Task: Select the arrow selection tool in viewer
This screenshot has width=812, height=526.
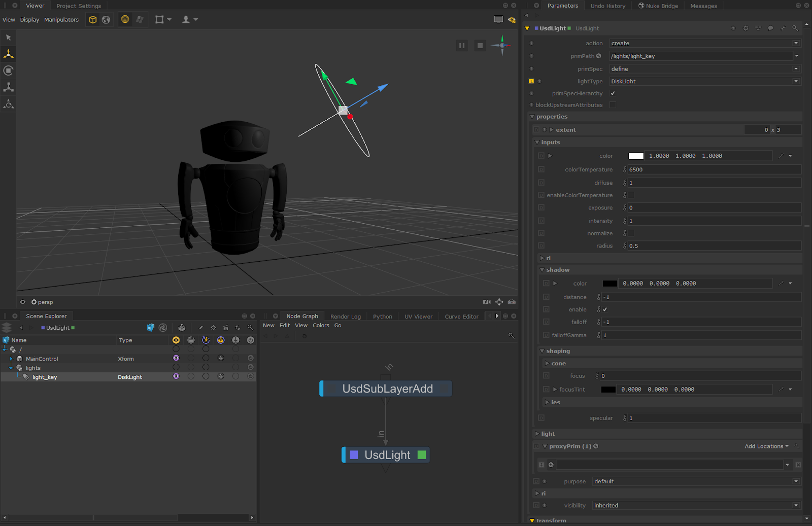Action: [9, 38]
